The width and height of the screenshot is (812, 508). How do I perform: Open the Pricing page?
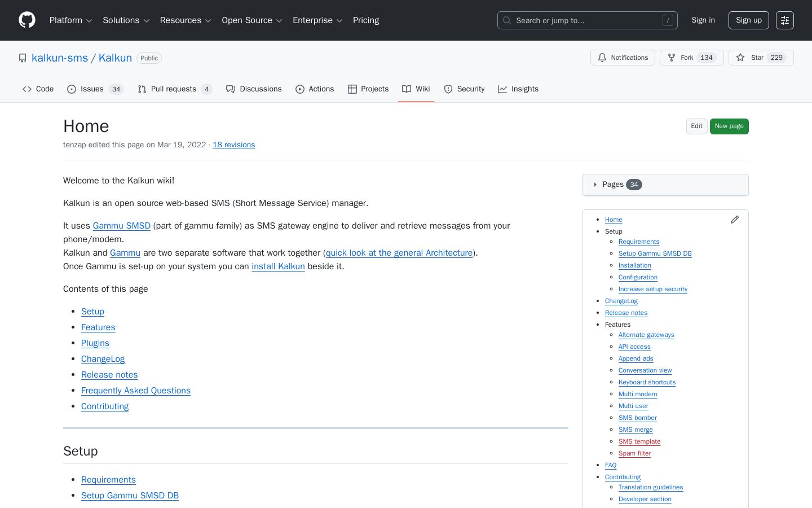click(366, 20)
